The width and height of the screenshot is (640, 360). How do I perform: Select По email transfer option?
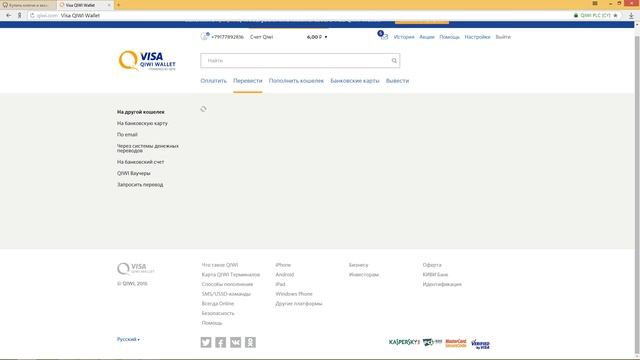click(x=127, y=134)
